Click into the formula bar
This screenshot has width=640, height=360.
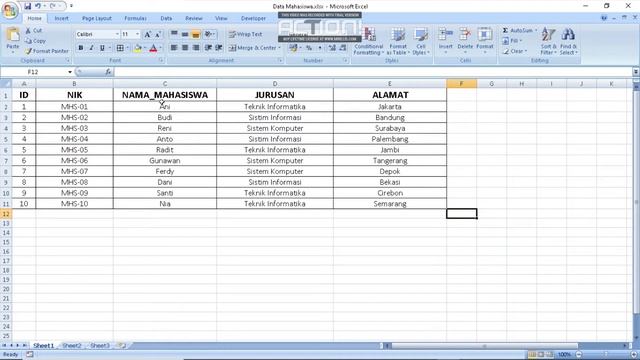click(373, 72)
